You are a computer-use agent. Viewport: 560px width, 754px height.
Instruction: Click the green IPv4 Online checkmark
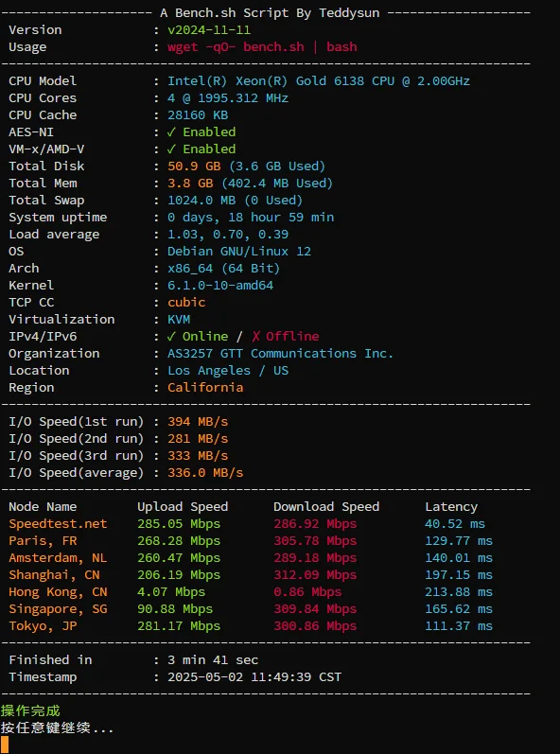pyautogui.click(x=171, y=336)
